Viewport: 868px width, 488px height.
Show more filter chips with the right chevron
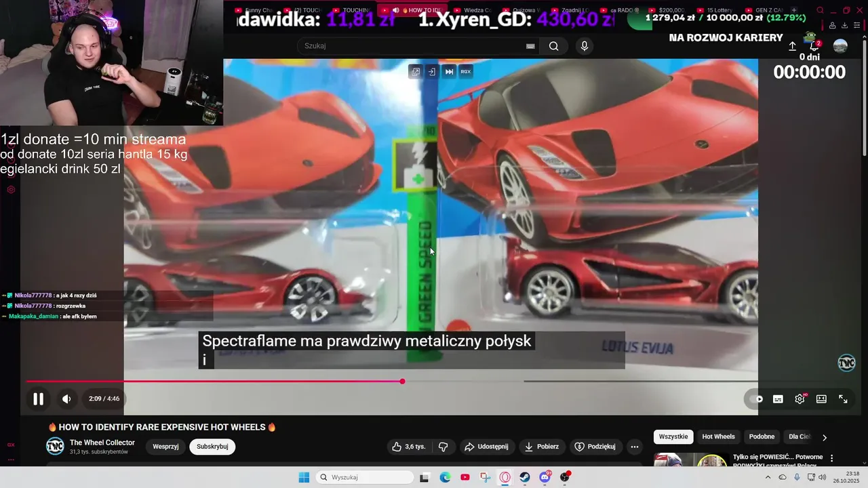click(x=825, y=437)
